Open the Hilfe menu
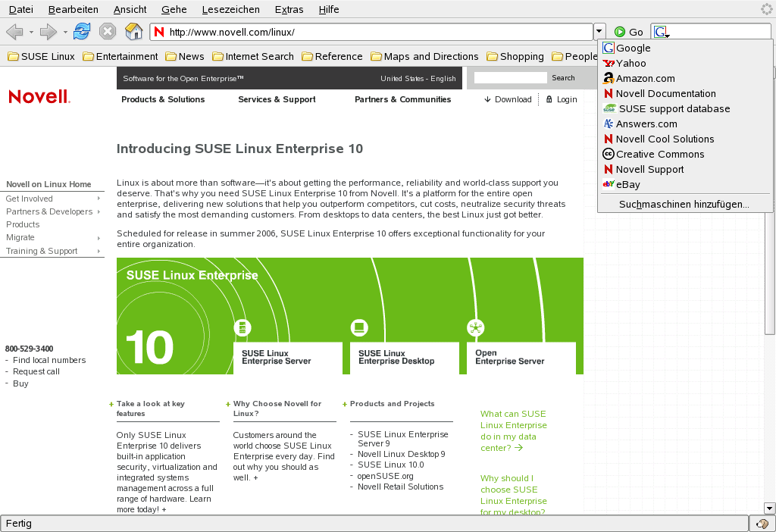The width and height of the screenshot is (776, 532). coord(329,9)
